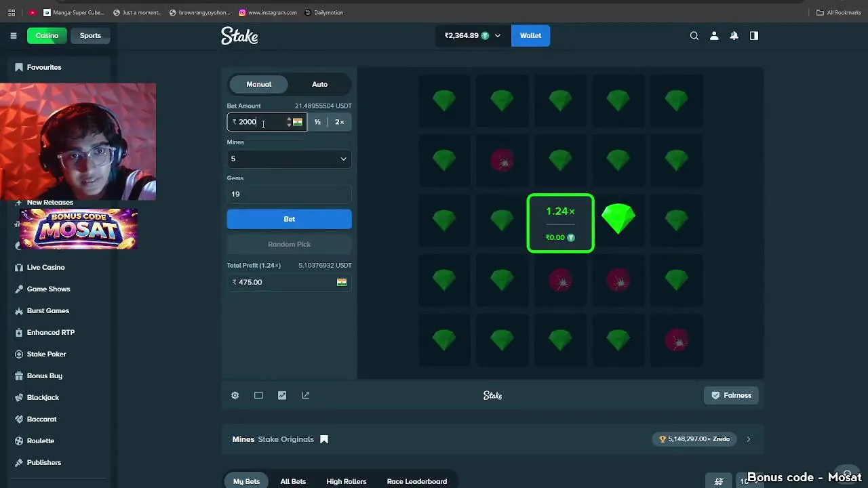
Task: Open the search icon in header
Action: pyautogui.click(x=694, y=36)
